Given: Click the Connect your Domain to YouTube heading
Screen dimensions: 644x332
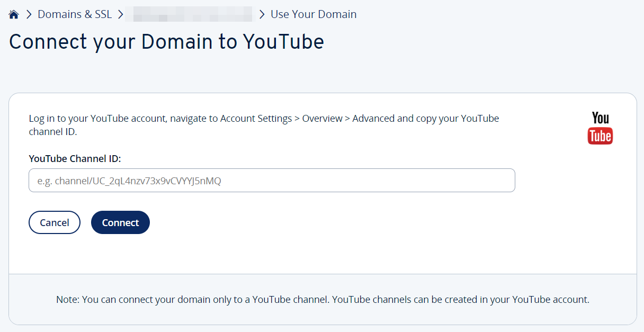Looking at the screenshot, I should [166, 42].
